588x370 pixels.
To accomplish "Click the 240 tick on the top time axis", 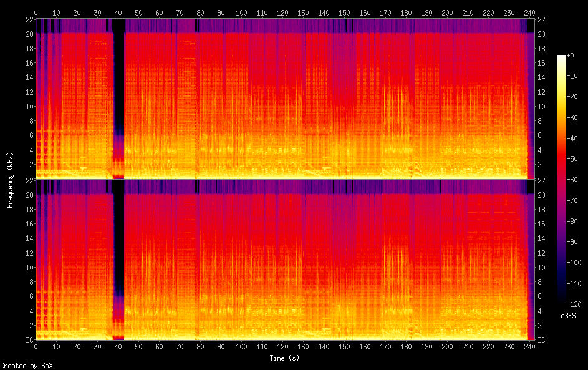I will [x=529, y=12].
